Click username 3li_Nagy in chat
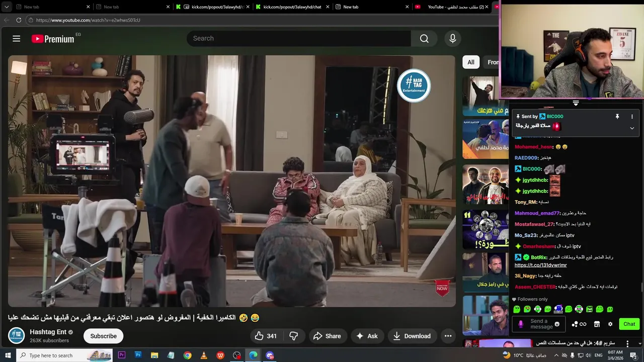This screenshot has height=362, width=644. pos(525,276)
